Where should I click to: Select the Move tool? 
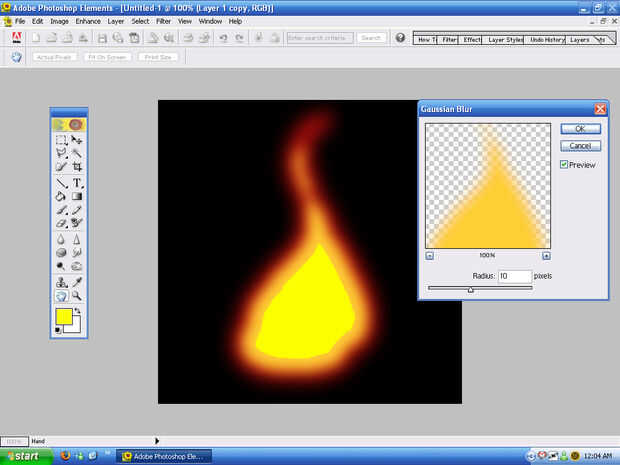77,140
